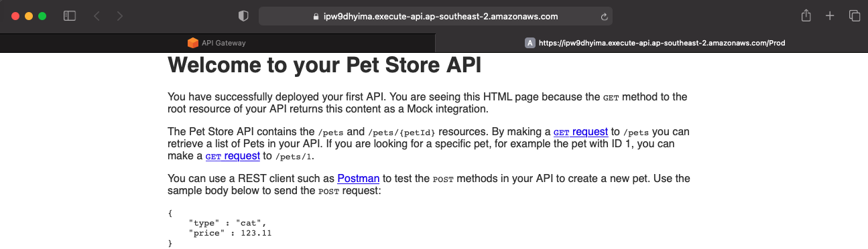Image resolution: width=868 pixels, height=249 pixels.
Task: Click the A favicon on Prod tab
Action: (530, 43)
